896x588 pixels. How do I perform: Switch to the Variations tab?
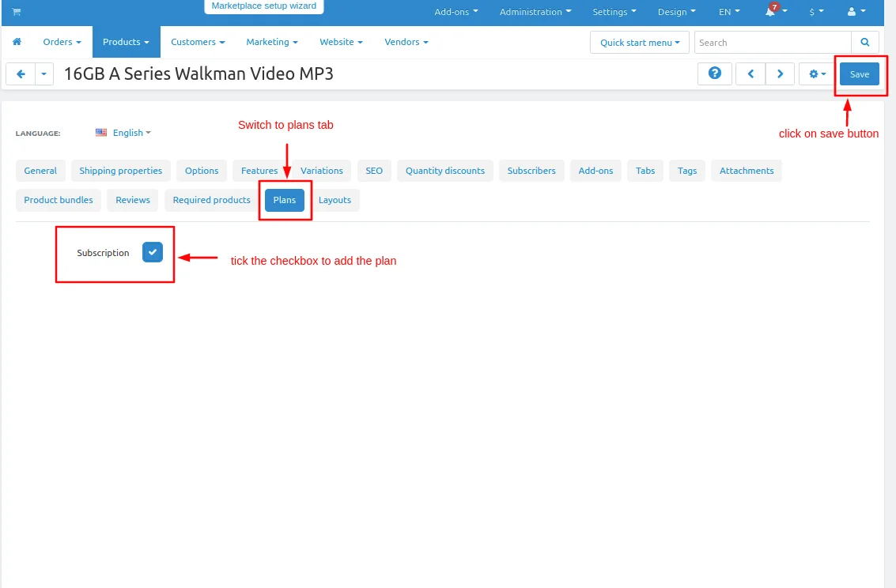[x=322, y=171]
